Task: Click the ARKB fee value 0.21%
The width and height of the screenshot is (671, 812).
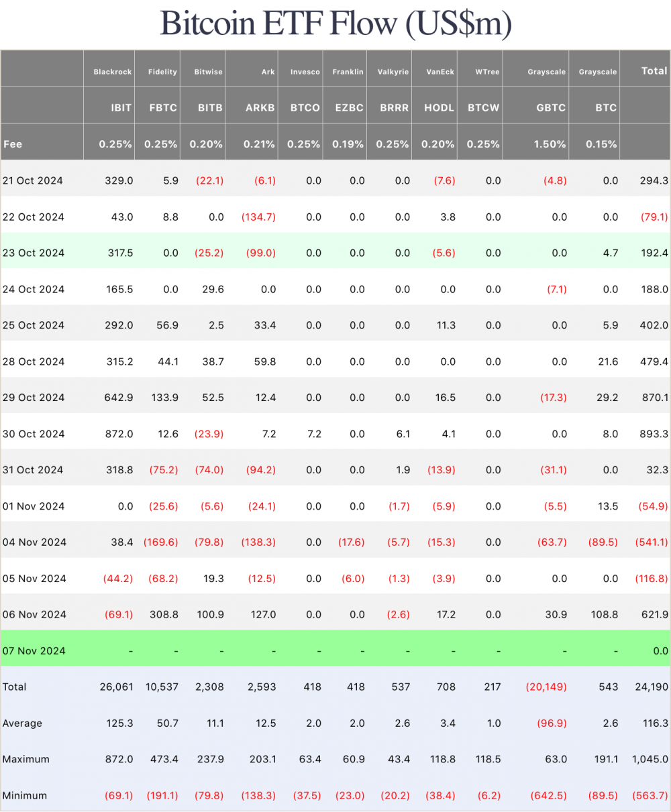Action: pos(260,143)
